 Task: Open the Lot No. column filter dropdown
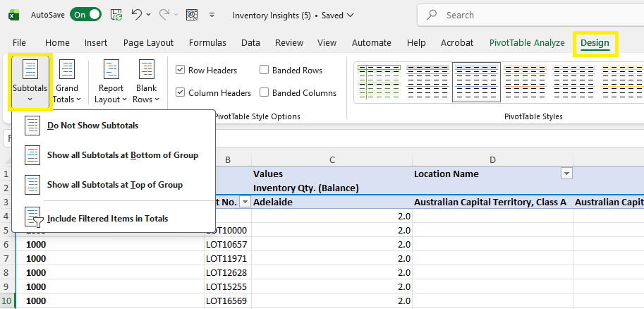pyautogui.click(x=245, y=202)
